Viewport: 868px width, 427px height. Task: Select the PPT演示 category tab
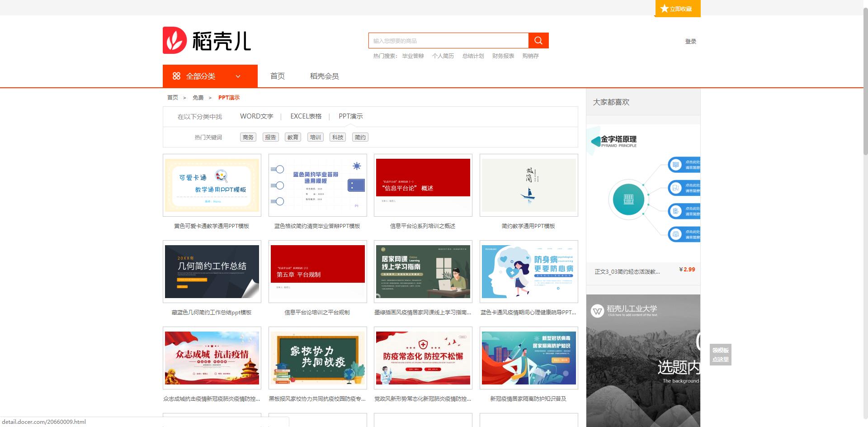[x=350, y=116]
